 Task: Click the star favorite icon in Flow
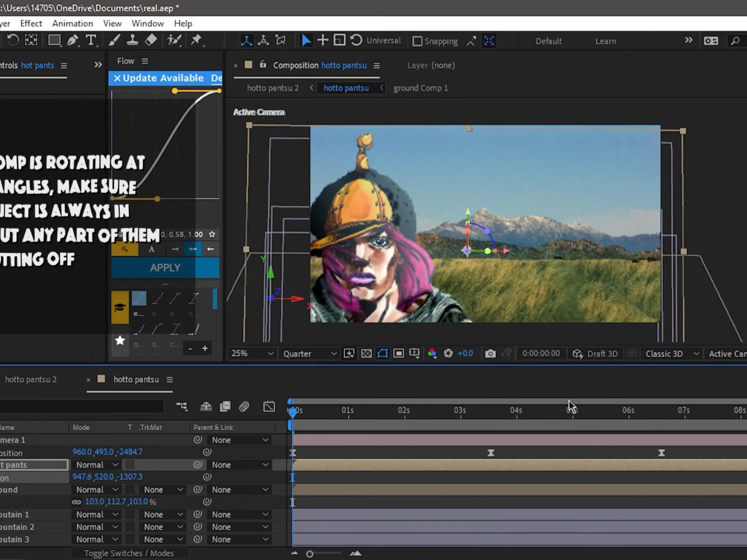point(212,234)
